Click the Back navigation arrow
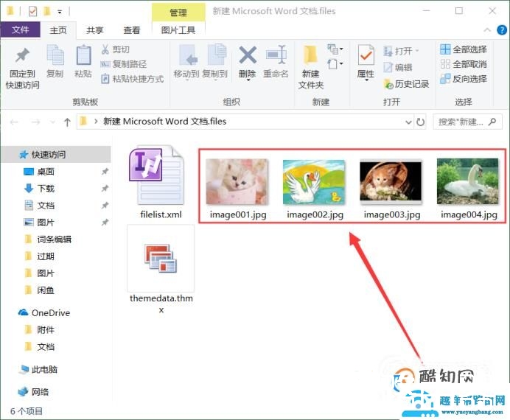510x420 pixels. click(x=14, y=122)
